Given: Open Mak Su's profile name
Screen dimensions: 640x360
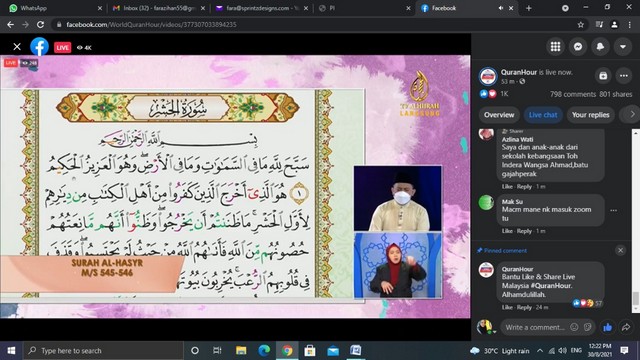Looking at the screenshot, I should tap(512, 202).
